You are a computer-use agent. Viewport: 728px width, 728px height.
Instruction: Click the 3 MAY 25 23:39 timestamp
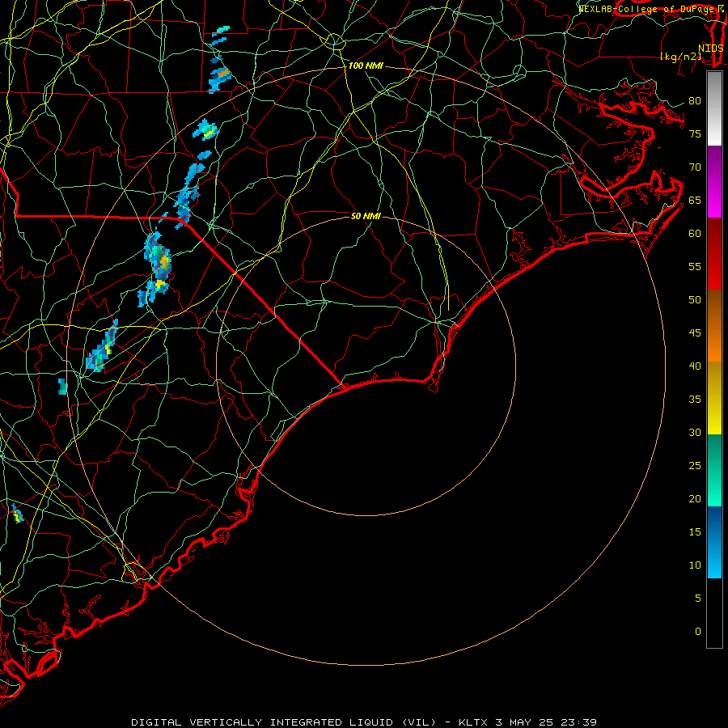[x=546, y=722]
